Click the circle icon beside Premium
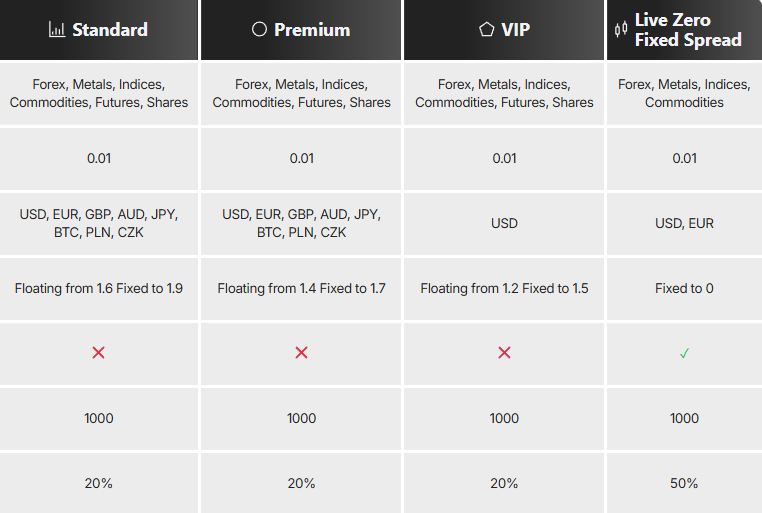762x513 pixels. (x=260, y=29)
